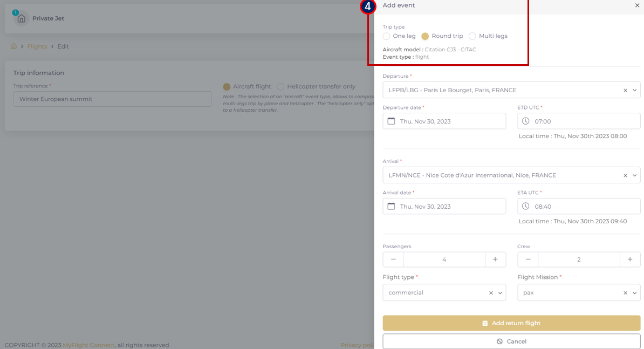The height and width of the screenshot is (349, 644).
Task: Click the Trip reference input field
Action: coord(112,99)
